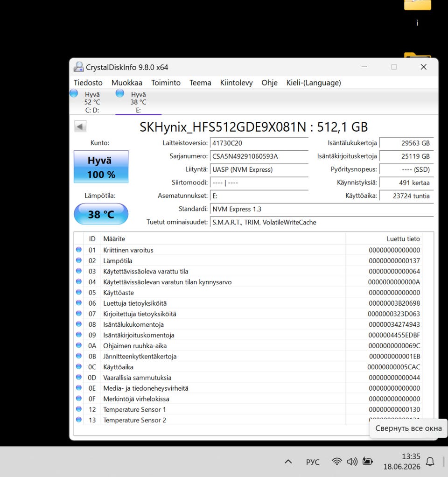448x477 pixels.
Task: Click the Laitteistoversio field 41730C20
Action: click(259, 143)
